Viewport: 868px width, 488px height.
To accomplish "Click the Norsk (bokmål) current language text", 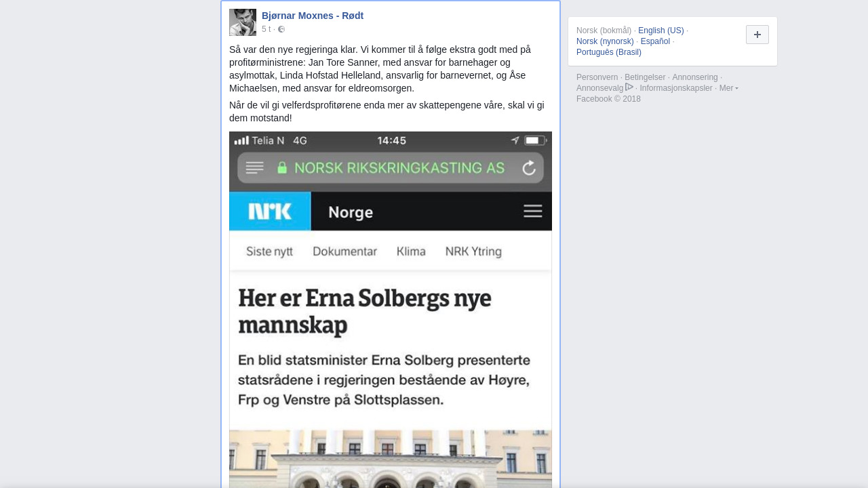I will (604, 30).
